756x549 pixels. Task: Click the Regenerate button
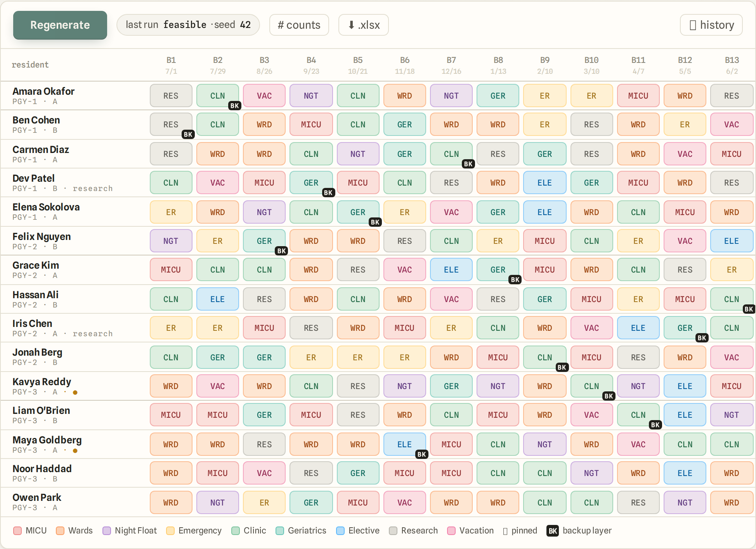[x=60, y=25]
